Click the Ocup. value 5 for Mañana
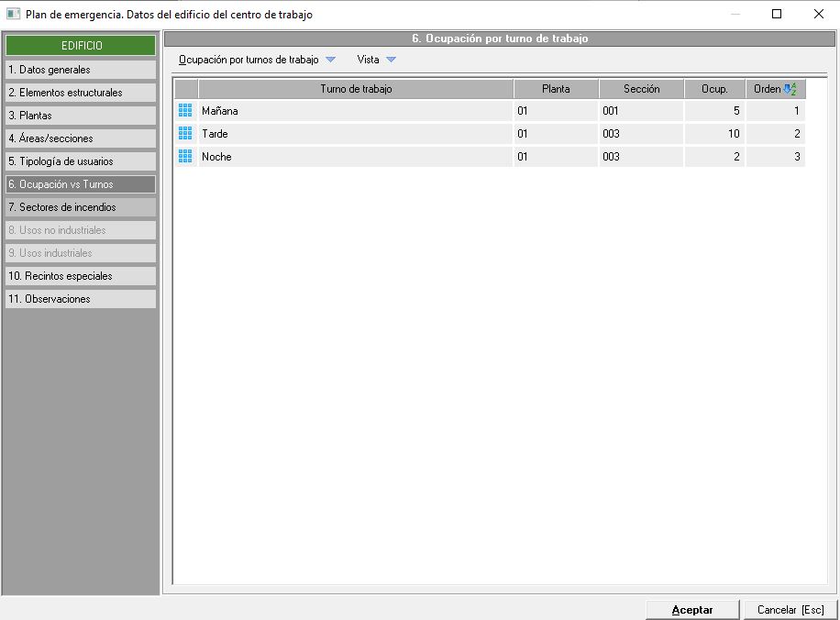840x620 pixels. click(x=714, y=111)
